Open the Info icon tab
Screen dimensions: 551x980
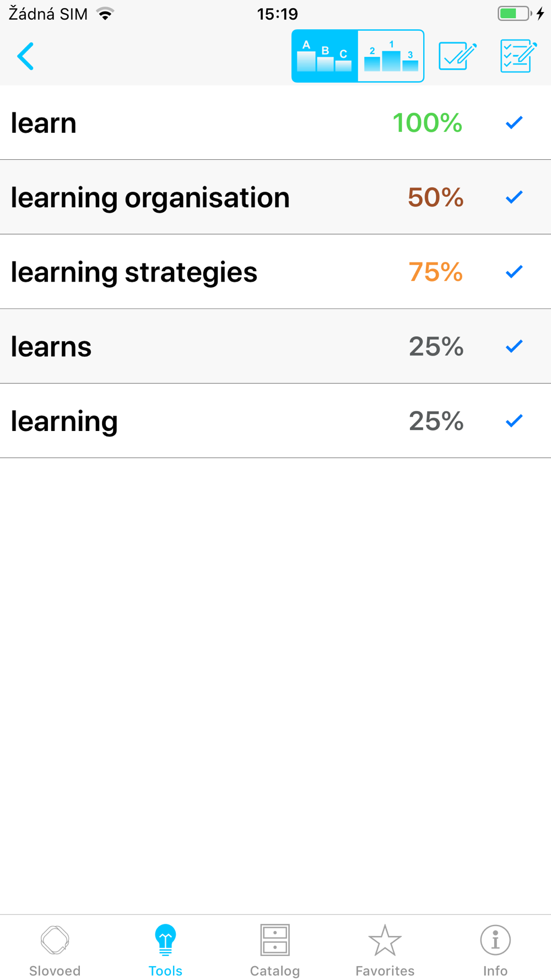pyautogui.click(x=495, y=950)
